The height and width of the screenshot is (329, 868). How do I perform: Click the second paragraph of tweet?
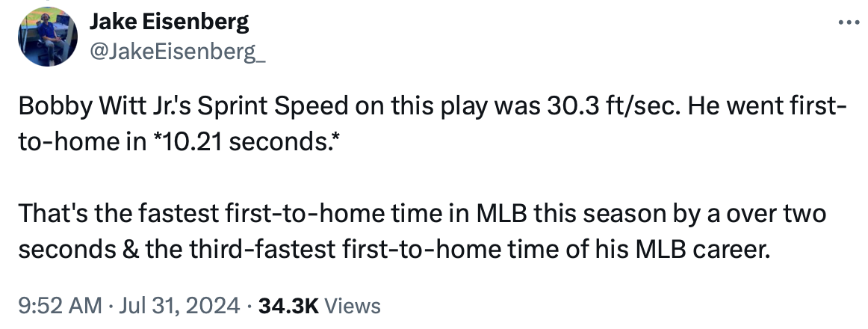click(x=422, y=233)
